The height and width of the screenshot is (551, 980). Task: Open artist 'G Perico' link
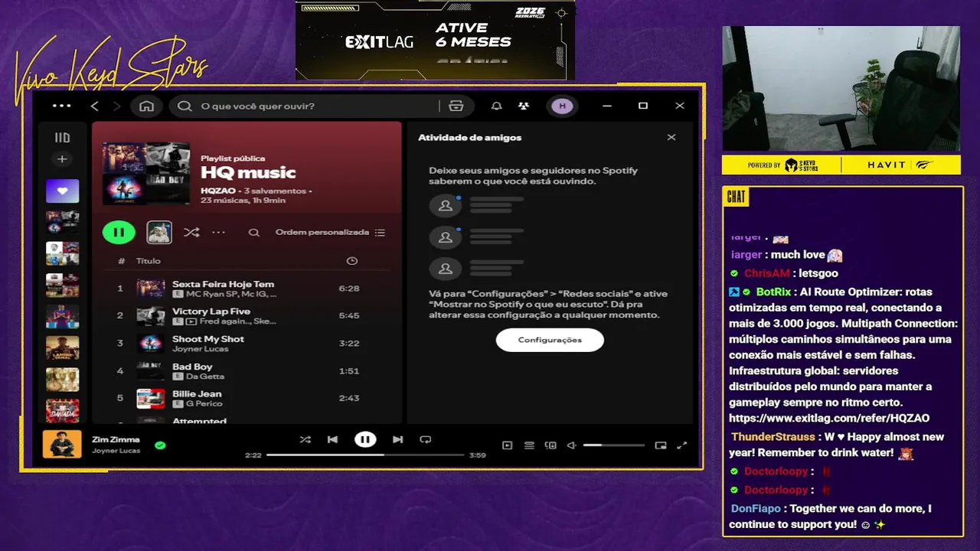(204, 403)
